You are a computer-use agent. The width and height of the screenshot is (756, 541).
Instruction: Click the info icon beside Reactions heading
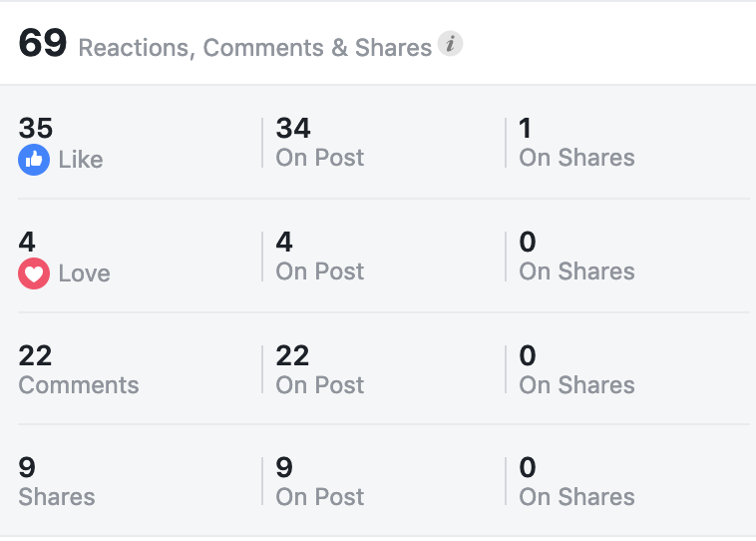(450, 44)
